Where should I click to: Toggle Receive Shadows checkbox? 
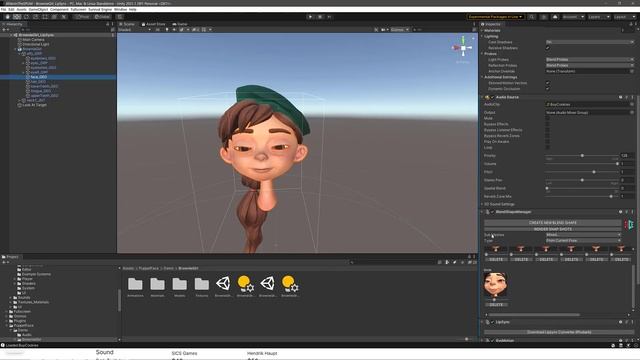click(547, 48)
